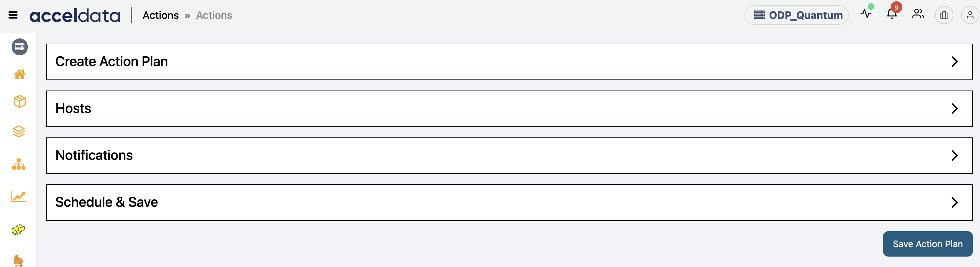This screenshot has height=267, width=980.
Task: Open the trend chart sidebar icon
Action: tap(19, 196)
